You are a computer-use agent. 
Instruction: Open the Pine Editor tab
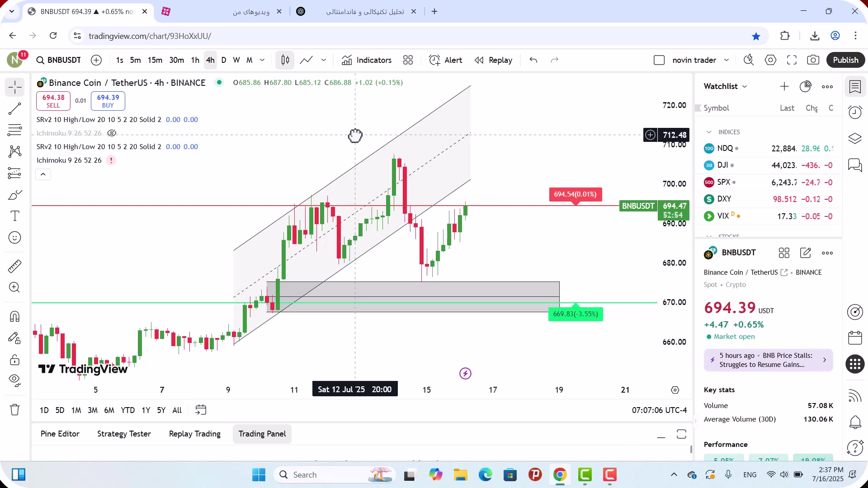click(60, 434)
